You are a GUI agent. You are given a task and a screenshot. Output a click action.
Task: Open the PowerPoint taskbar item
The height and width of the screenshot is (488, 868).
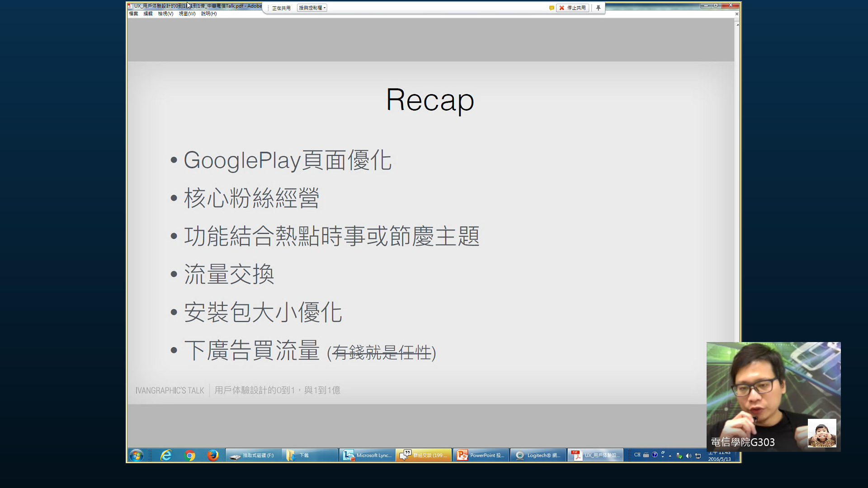pyautogui.click(x=481, y=455)
